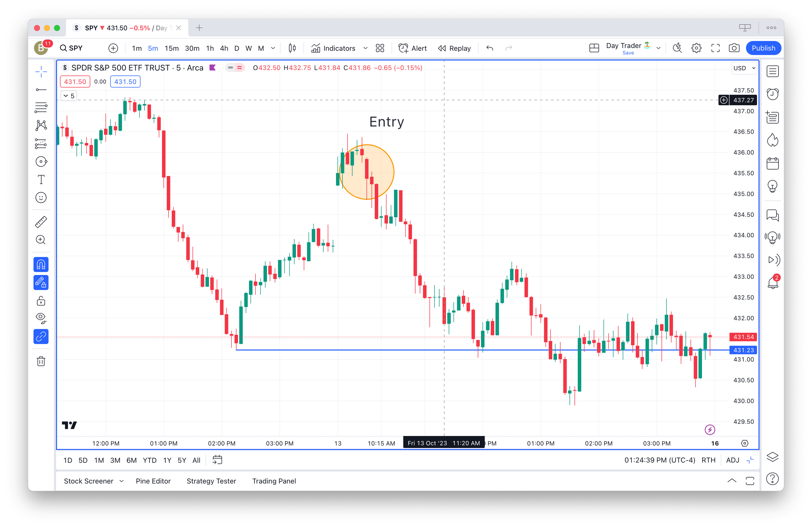Maximize the bottom panel
Viewport: 812px width, 528px height.
750,481
